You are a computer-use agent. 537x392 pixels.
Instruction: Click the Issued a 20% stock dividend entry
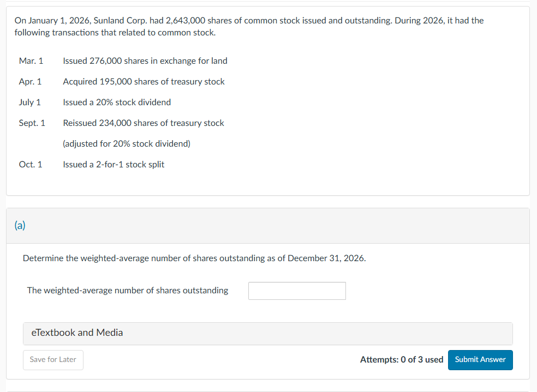(x=117, y=102)
